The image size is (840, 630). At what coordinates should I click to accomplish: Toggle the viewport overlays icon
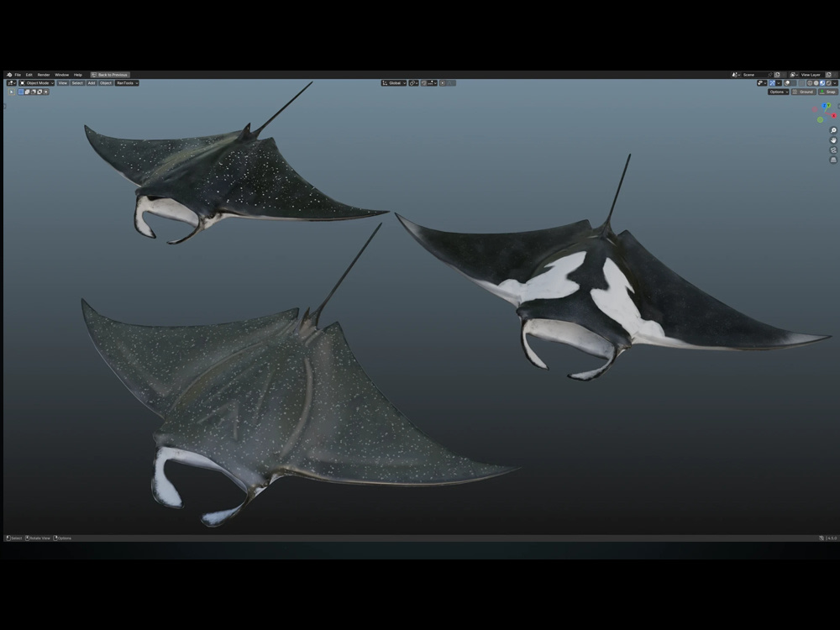pos(787,83)
